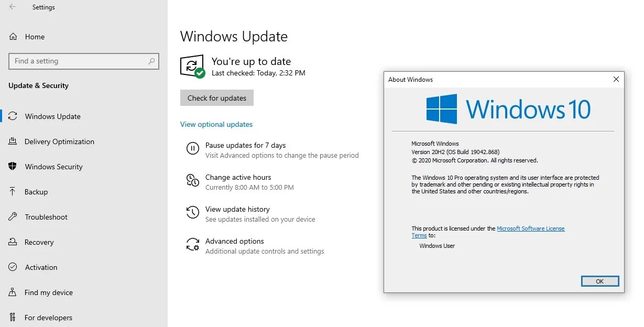Click the Find my device icon
The image size is (644, 327).
(13, 292)
